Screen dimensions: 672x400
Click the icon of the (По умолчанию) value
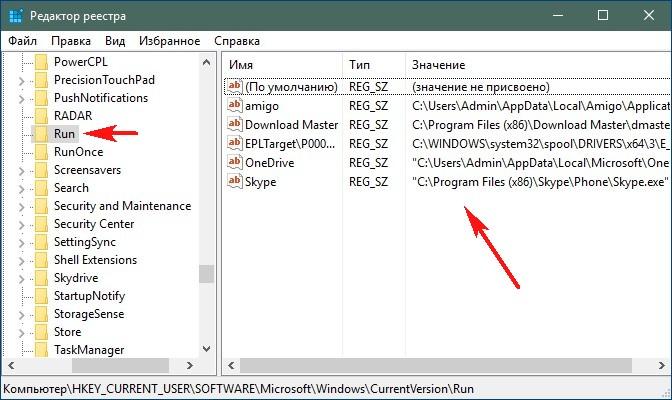click(234, 86)
